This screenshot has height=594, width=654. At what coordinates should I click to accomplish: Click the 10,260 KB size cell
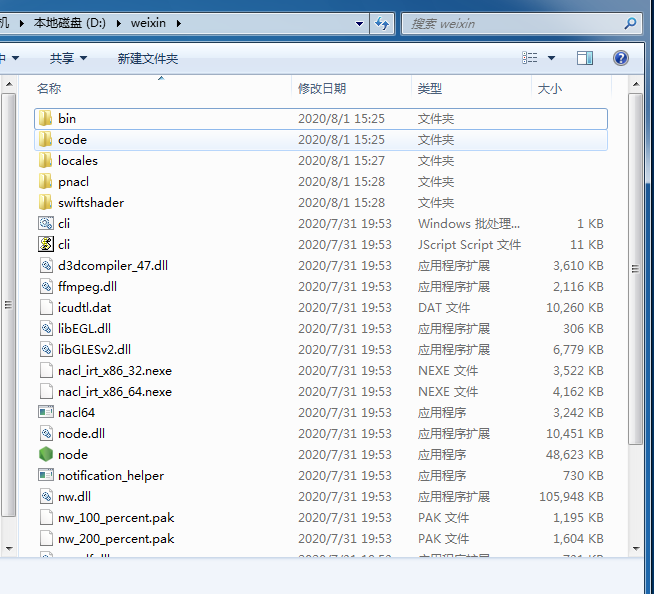(x=575, y=307)
